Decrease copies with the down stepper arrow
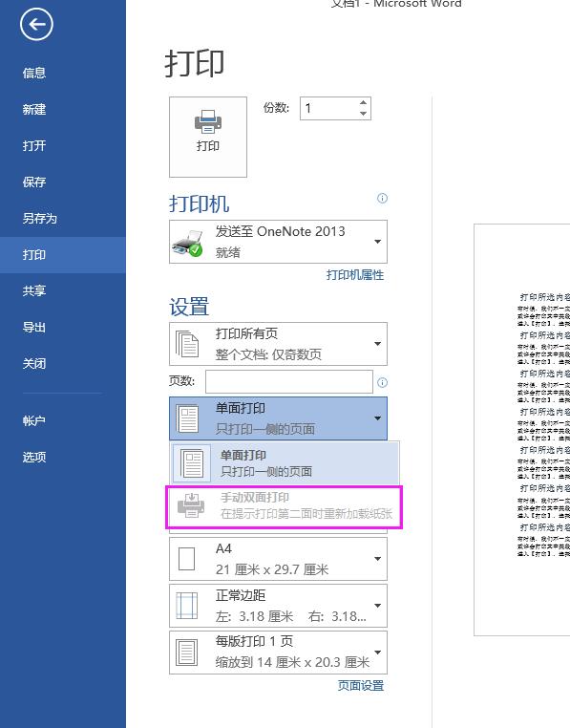This screenshot has height=728, width=570. click(364, 114)
